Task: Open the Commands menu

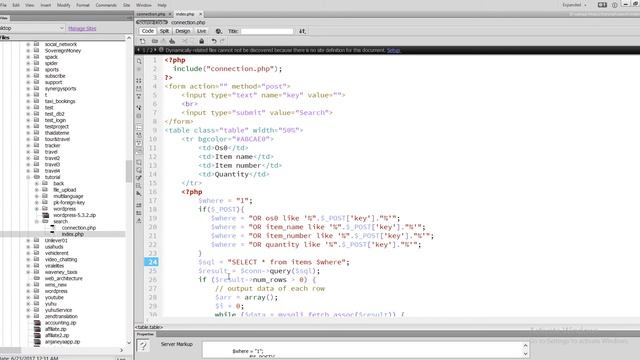Action: click(106, 5)
